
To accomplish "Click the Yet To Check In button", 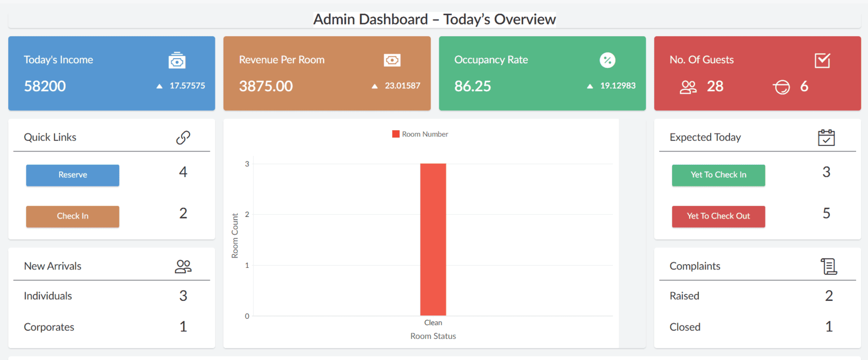I will [x=718, y=175].
